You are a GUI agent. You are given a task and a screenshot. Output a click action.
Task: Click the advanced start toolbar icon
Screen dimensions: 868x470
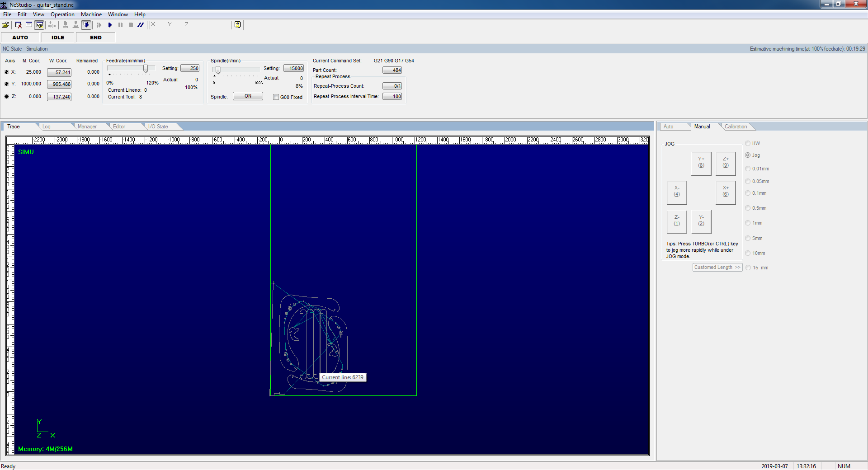pos(99,25)
